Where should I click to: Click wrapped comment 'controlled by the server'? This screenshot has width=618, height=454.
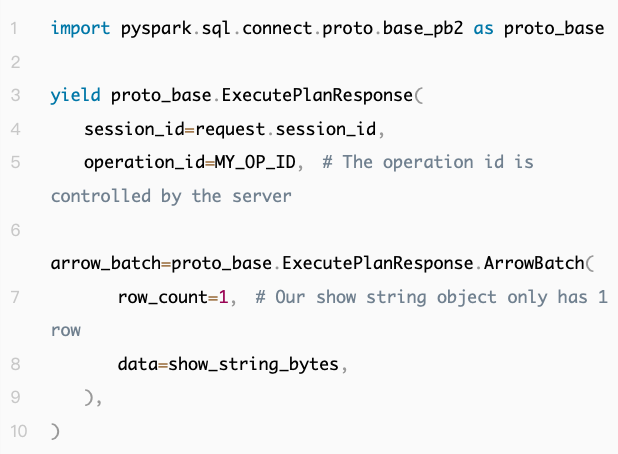(x=171, y=196)
